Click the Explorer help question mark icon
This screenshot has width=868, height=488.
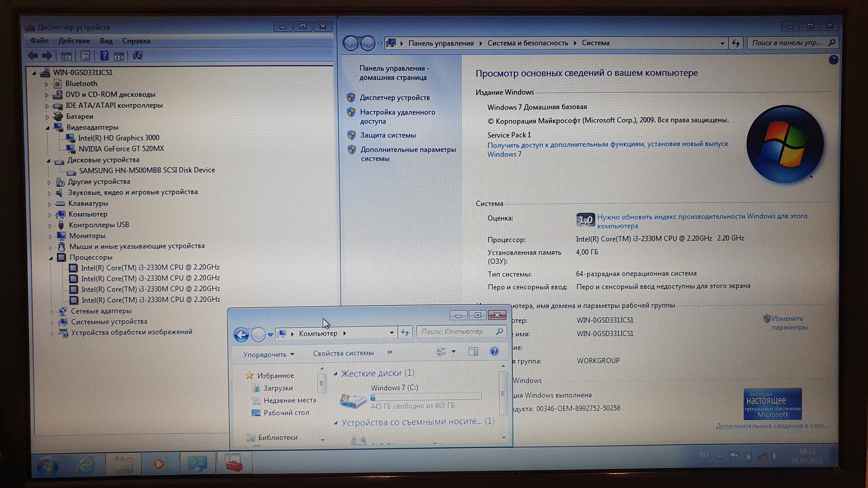(x=494, y=352)
